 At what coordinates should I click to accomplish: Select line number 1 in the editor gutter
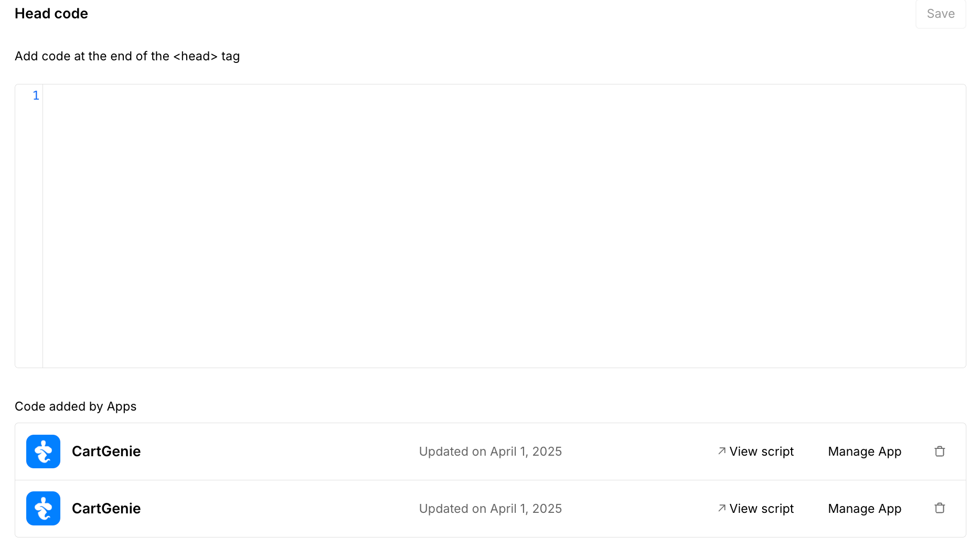tap(36, 95)
